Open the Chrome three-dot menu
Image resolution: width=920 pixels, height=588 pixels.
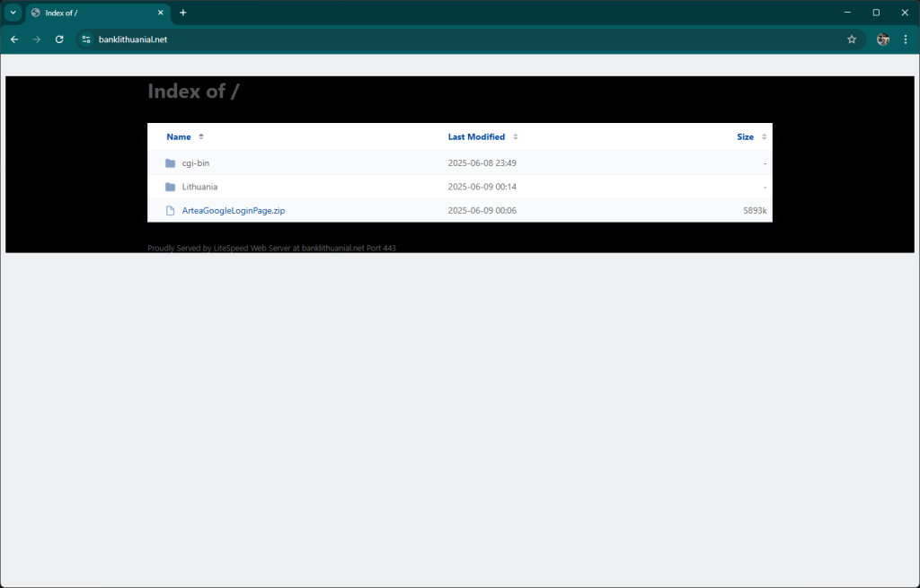[906, 39]
